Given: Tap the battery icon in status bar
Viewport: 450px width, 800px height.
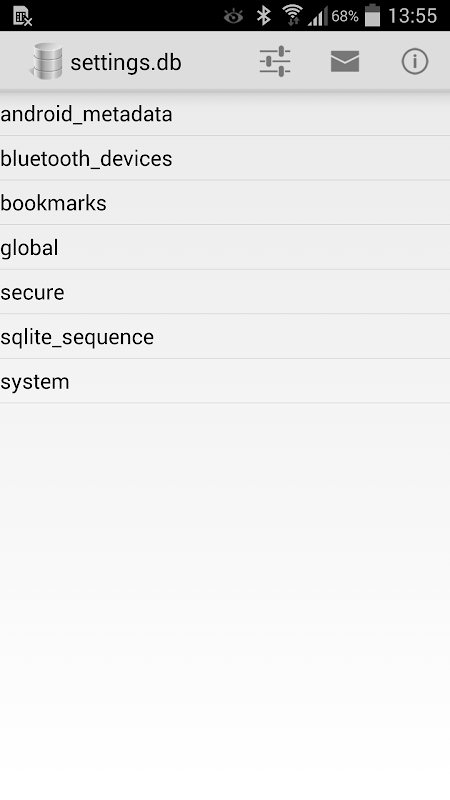Looking at the screenshot, I should [x=373, y=15].
